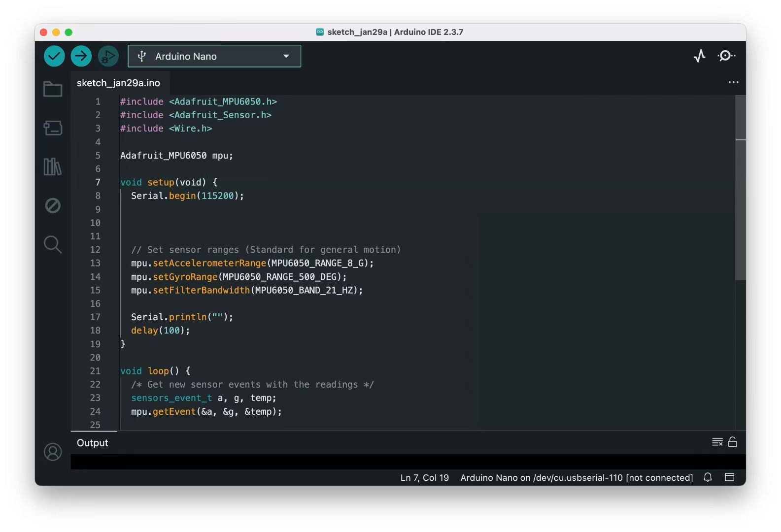Click the Verify checkmark button

[54, 56]
